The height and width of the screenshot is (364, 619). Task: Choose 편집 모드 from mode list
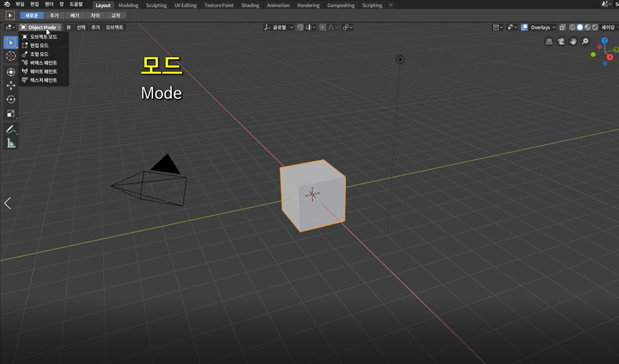coord(43,45)
